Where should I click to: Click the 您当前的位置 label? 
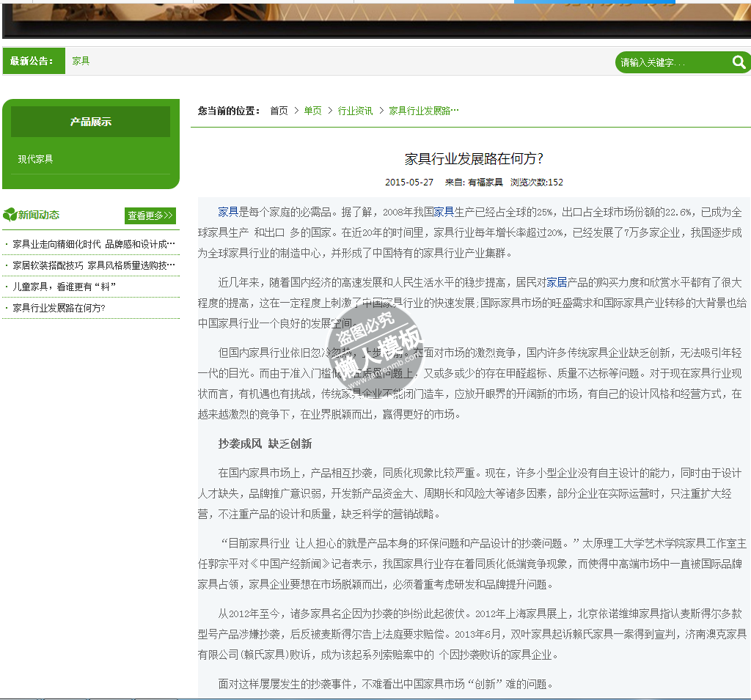pos(229,111)
